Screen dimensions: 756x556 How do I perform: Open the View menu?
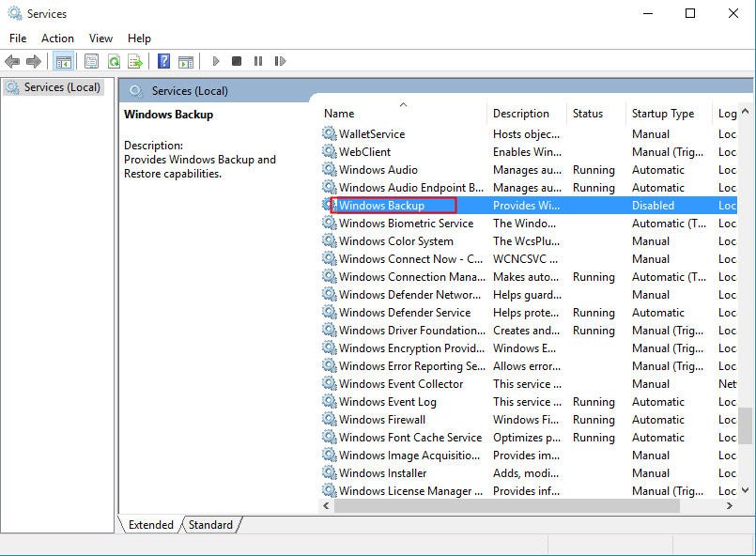100,39
